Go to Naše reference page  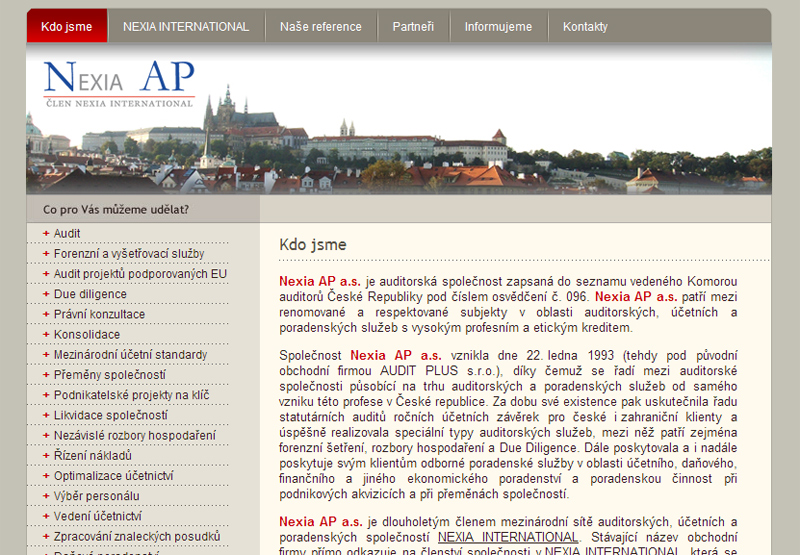pyautogui.click(x=320, y=27)
